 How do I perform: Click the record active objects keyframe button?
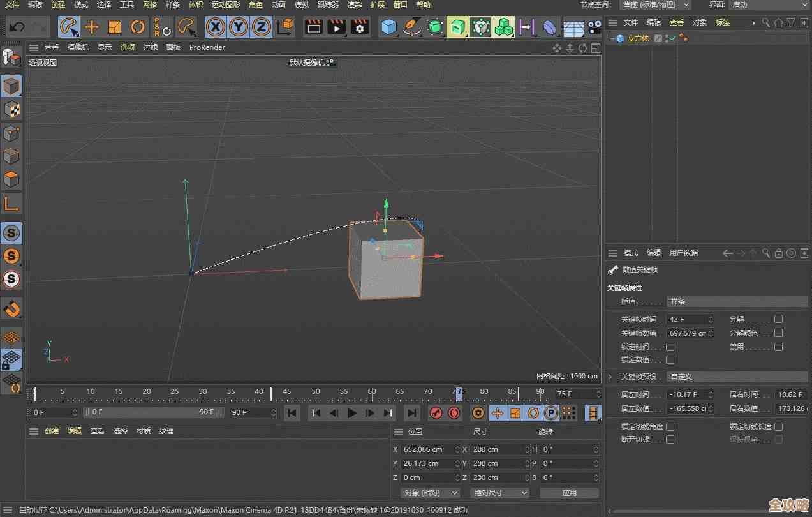coord(436,413)
